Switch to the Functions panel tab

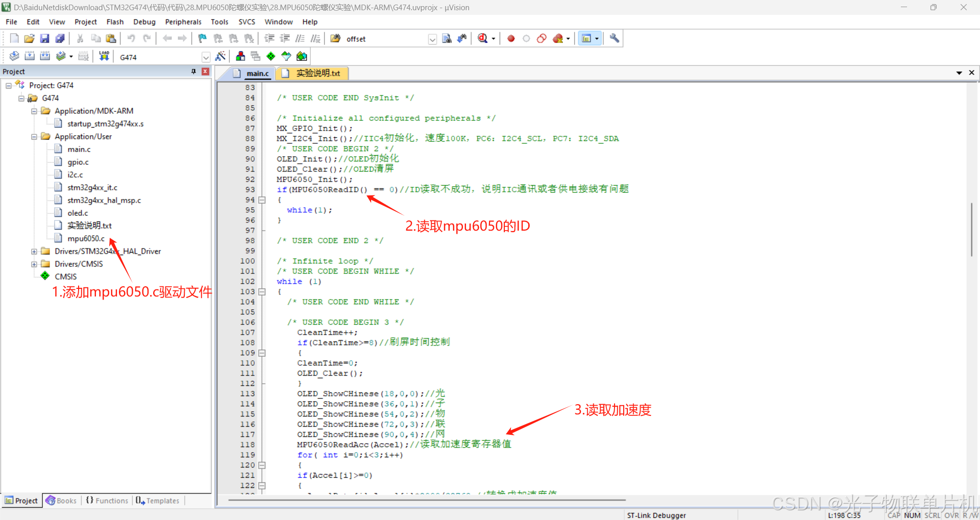coord(107,501)
